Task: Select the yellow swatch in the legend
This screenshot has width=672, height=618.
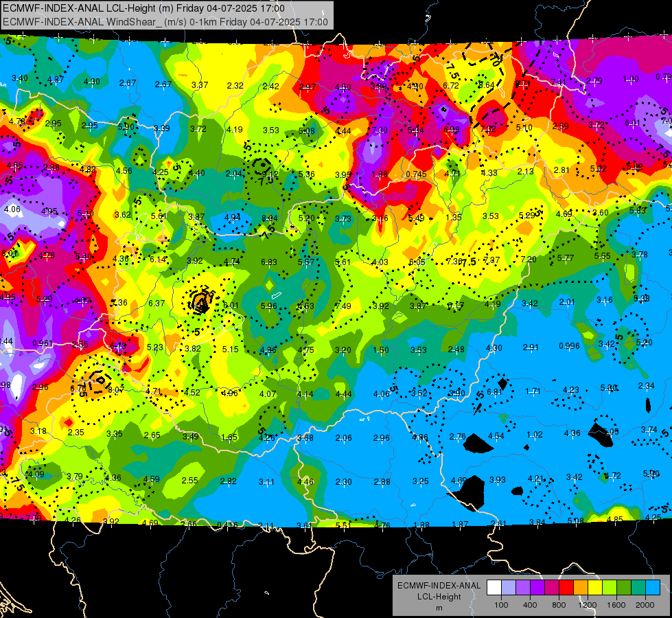Action: point(595,587)
